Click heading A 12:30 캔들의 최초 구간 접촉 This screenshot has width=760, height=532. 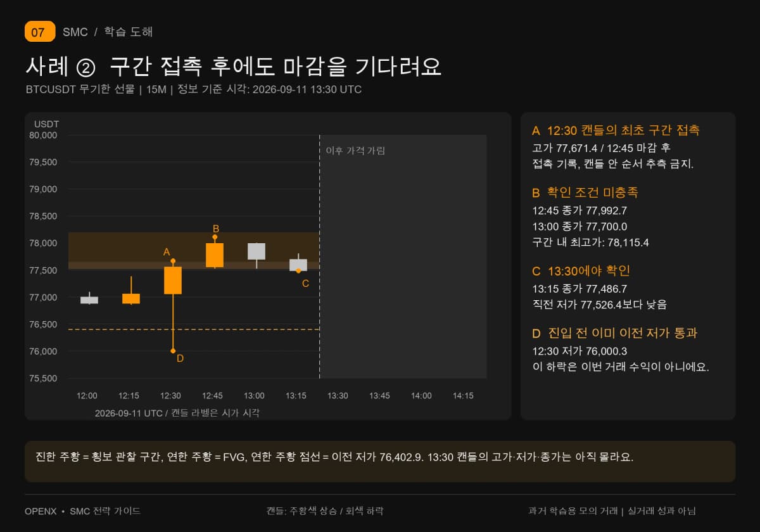click(616, 130)
